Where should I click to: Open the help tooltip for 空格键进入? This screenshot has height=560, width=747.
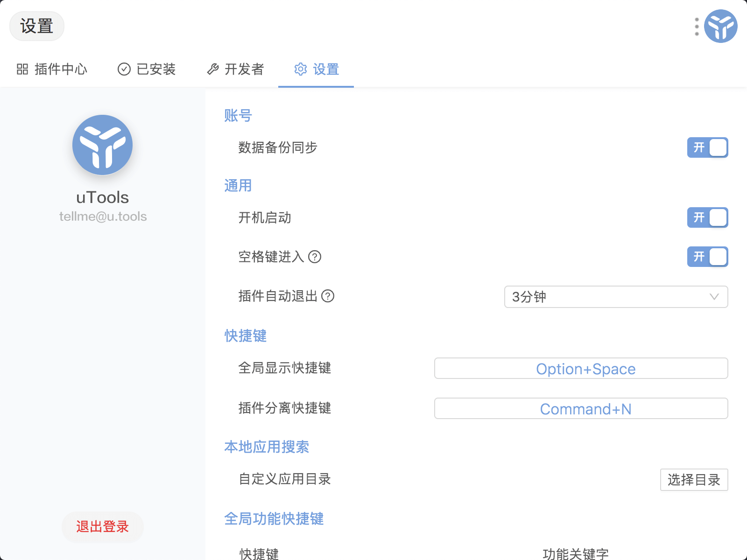tap(316, 257)
